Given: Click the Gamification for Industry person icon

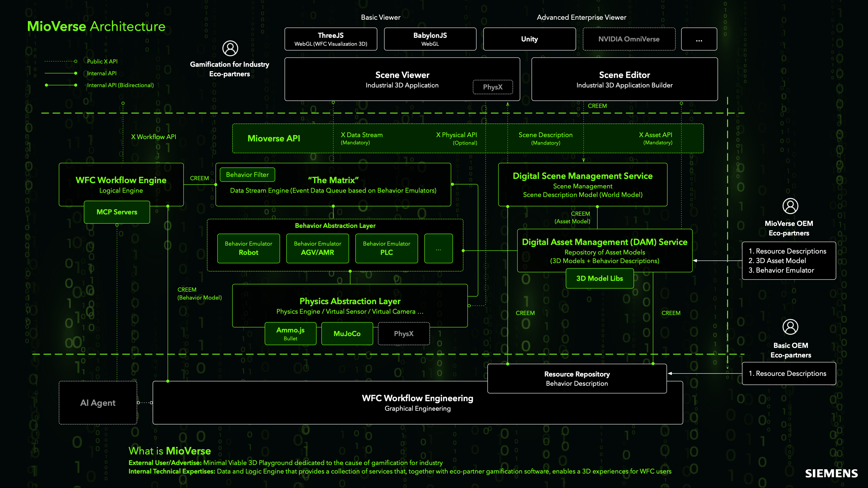Looking at the screenshot, I should coord(230,49).
